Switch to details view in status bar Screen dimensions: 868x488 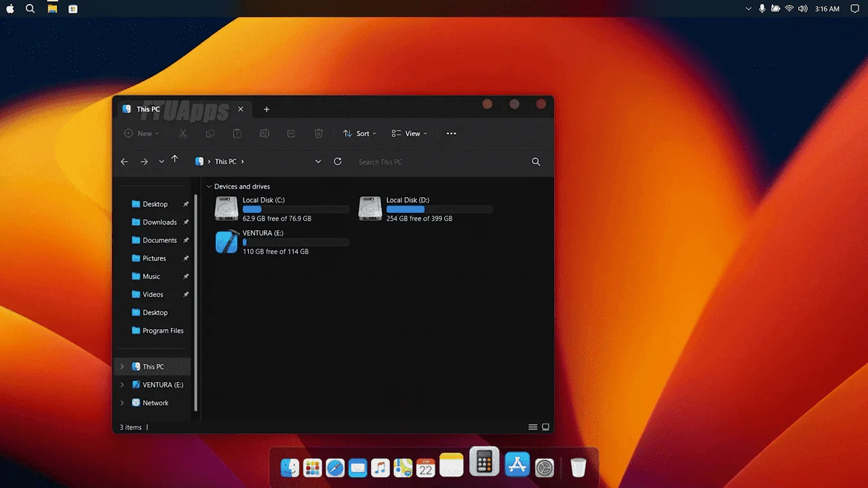(533, 427)
